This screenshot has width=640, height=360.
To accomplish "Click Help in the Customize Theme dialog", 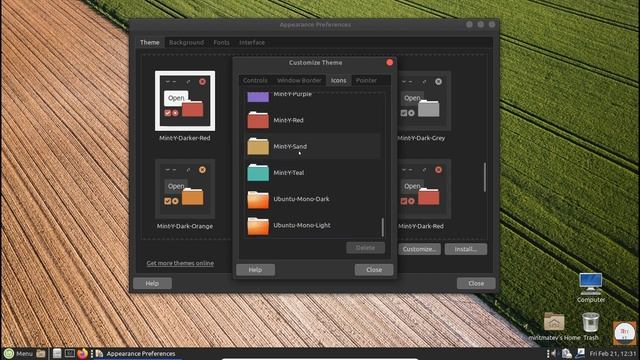I will tap(255, 270).
